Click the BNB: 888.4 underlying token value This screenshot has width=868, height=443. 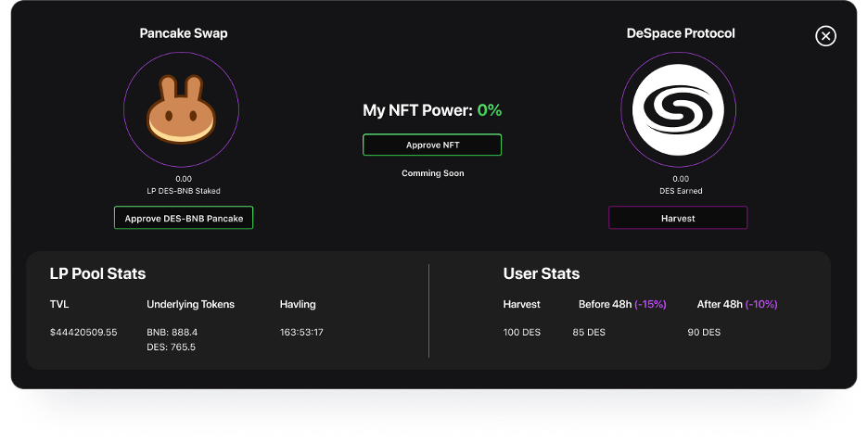coord(172,332)
